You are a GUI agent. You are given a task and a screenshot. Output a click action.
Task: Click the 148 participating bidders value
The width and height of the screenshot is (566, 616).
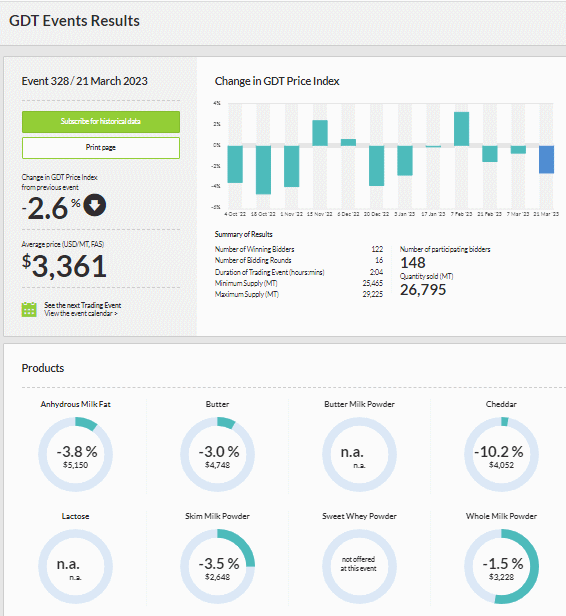pos(413,263)
